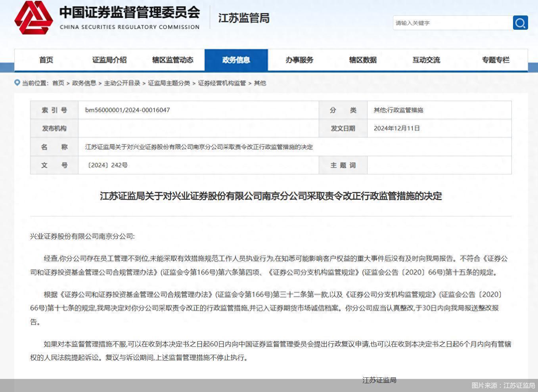Image resolution: width=538 pixels, height=392 pixels.
Task: Click the 江苏证监局 signature at bottom
Action: 379,380
